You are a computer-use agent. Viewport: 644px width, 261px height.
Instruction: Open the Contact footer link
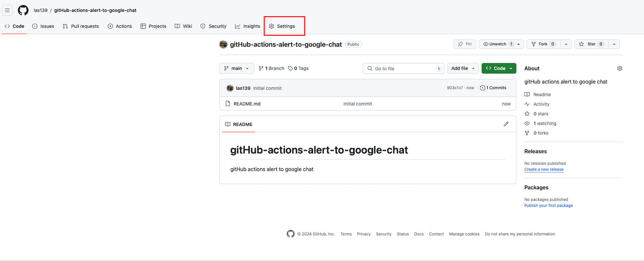coord(436,234)
